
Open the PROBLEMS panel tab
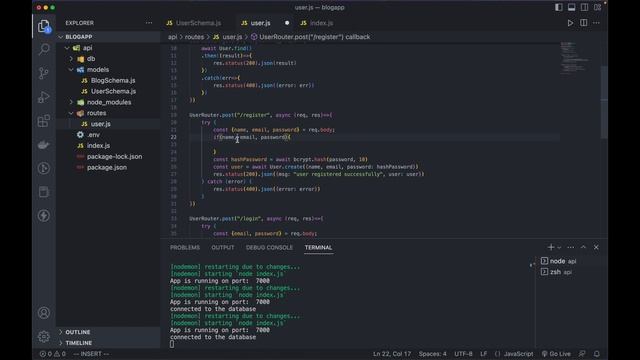(x=185, y=247)
